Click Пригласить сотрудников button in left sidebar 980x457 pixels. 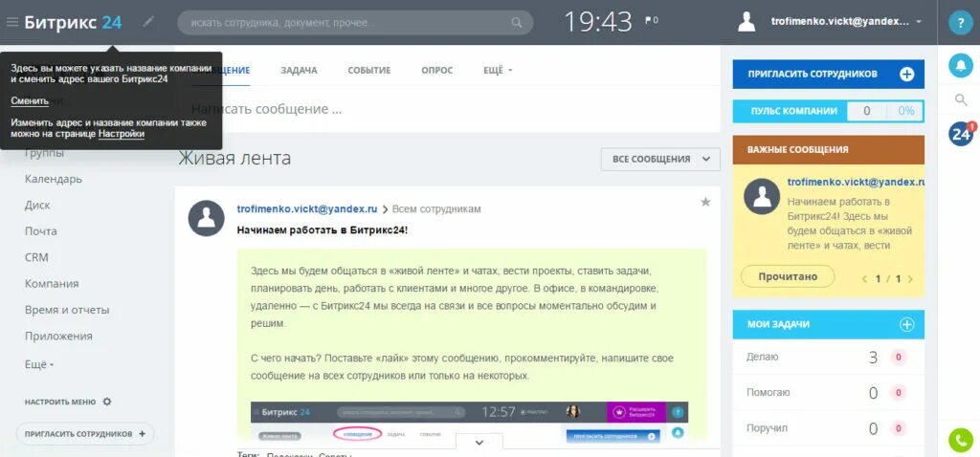pyautogui.click(x=85, y=433)
